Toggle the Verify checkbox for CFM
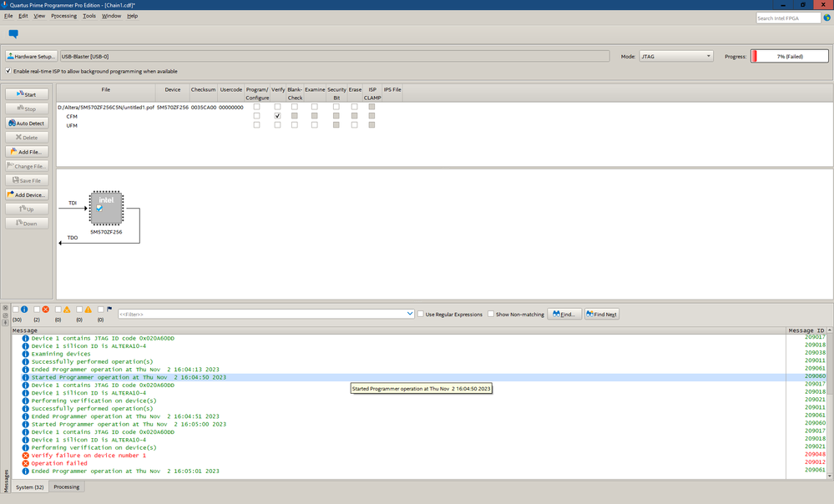The height and width of the screenshot is (504, 834). (277, 116)
